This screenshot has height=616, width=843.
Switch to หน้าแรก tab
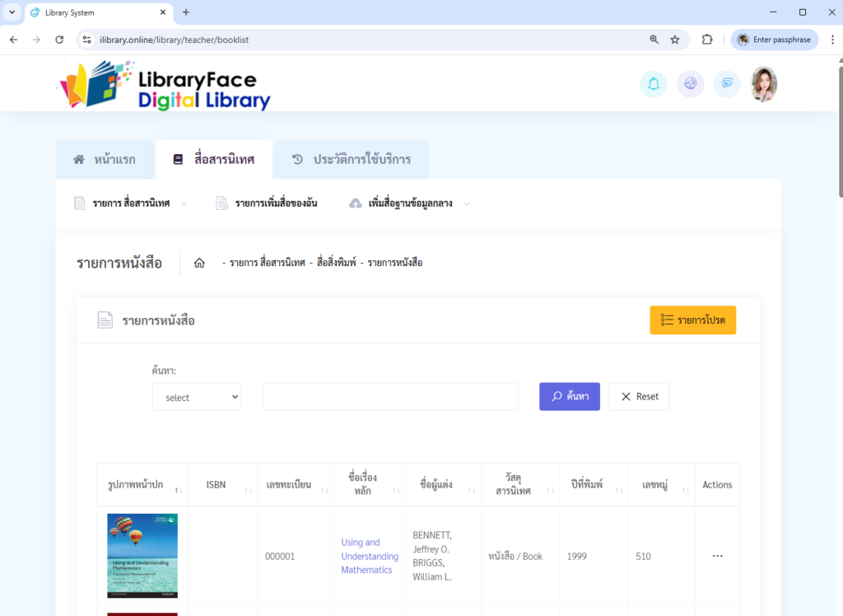tap(105, 160)
